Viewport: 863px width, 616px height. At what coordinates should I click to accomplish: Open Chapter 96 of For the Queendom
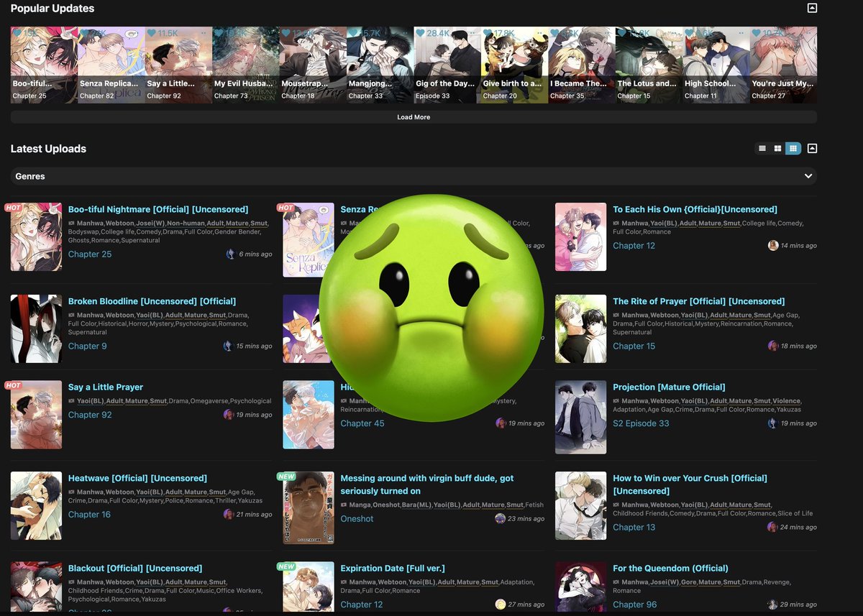(634, 604)
